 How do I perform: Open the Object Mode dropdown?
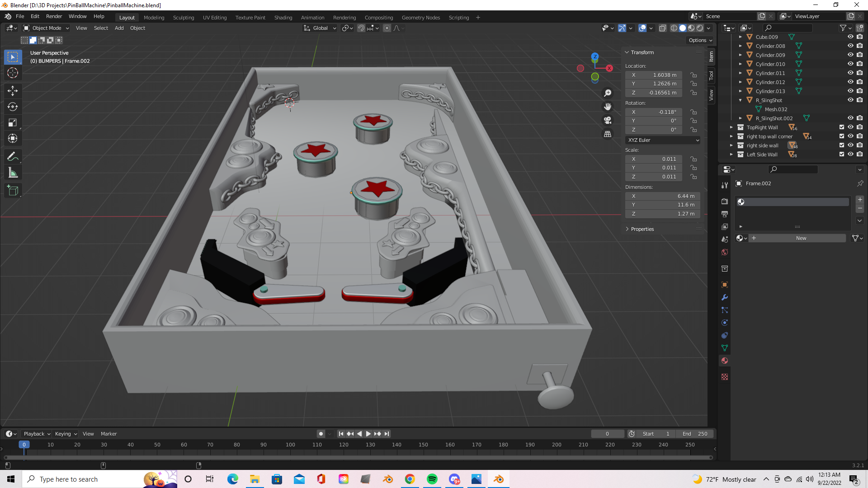coord(46,28)
